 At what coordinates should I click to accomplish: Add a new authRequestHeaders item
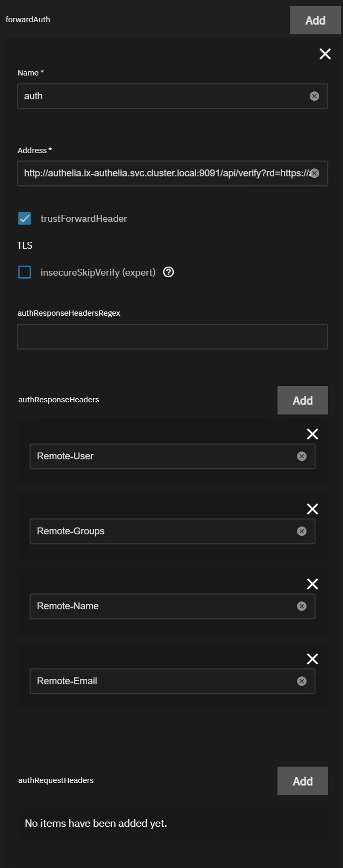click(x=302, y=781)
